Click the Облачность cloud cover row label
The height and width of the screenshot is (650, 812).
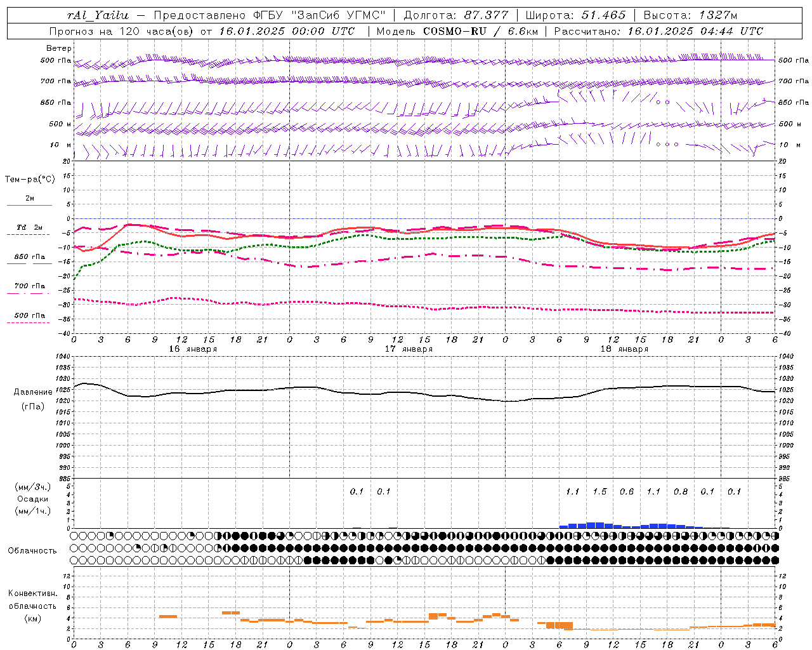[x=32, y=551]
